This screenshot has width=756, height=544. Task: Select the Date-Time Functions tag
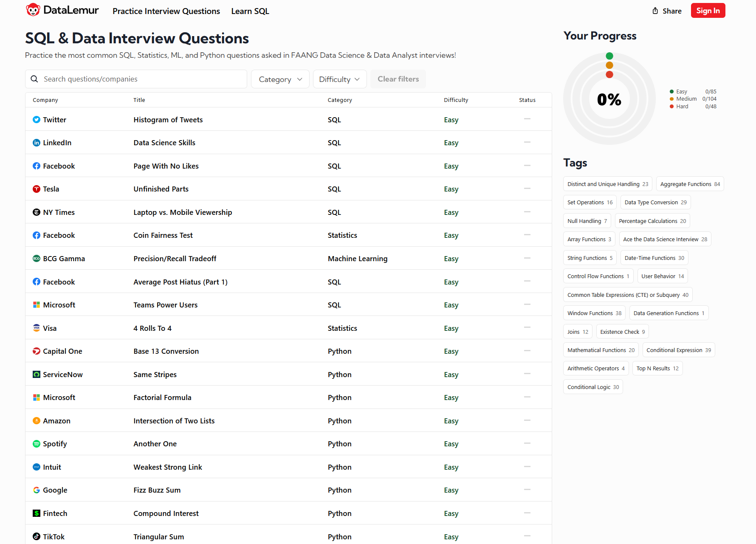click(x=654, y=258)
